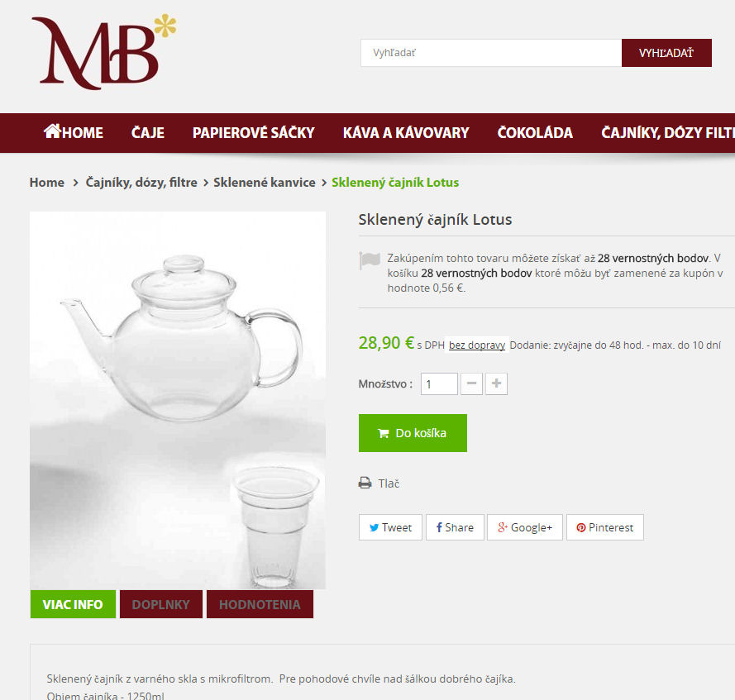Share product on Facebook

point(455,527)
